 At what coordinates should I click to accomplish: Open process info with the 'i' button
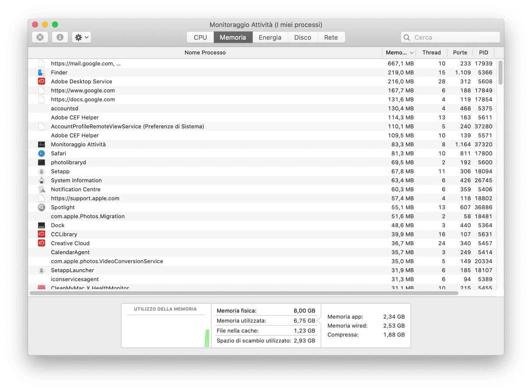60,38
